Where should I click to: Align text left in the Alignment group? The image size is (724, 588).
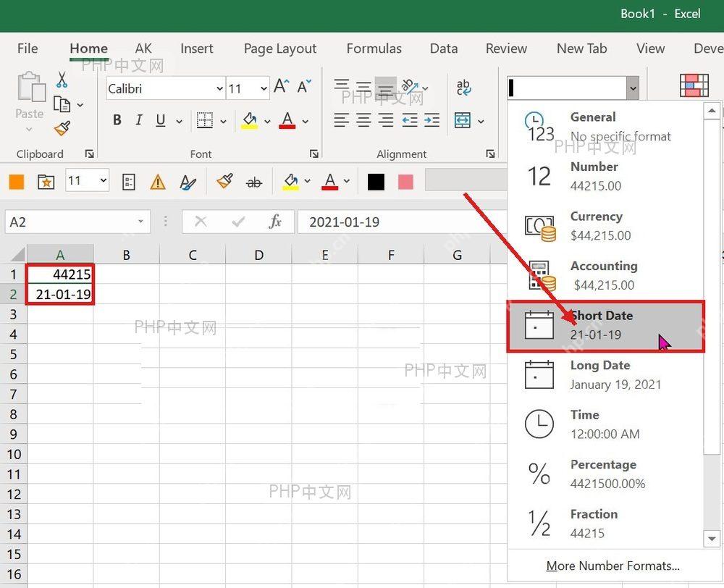342,120
